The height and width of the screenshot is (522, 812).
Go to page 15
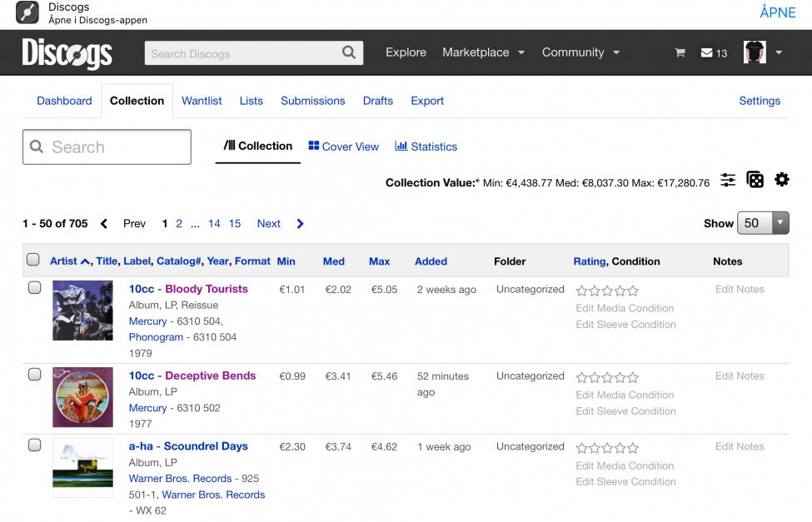tap(235, 224)
